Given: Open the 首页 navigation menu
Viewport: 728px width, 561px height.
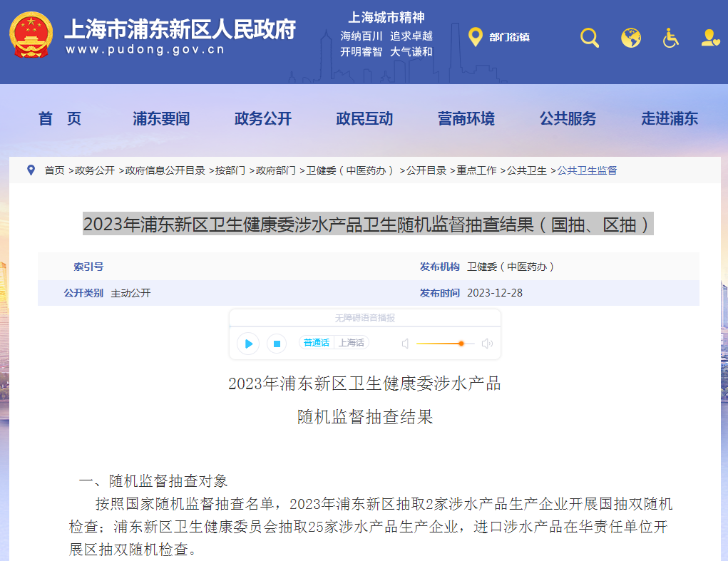Looking at the screenshot, I should [60, 119].
